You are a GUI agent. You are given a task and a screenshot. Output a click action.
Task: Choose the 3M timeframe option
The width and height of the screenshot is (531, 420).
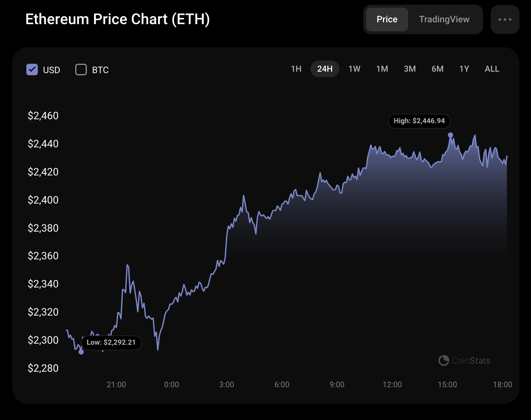(410, 69)
